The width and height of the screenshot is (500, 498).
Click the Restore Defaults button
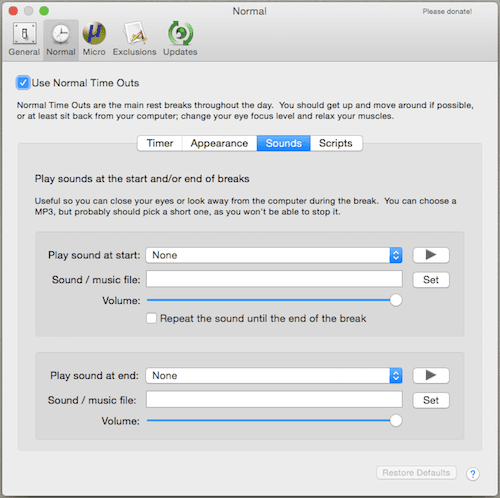pyautogui.click(x=416, y=473)
